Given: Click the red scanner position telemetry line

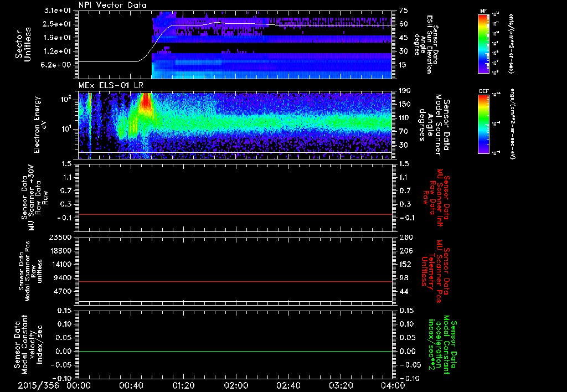Looking at the screenshot, I should pyautogui.click(x=235, y=281).
